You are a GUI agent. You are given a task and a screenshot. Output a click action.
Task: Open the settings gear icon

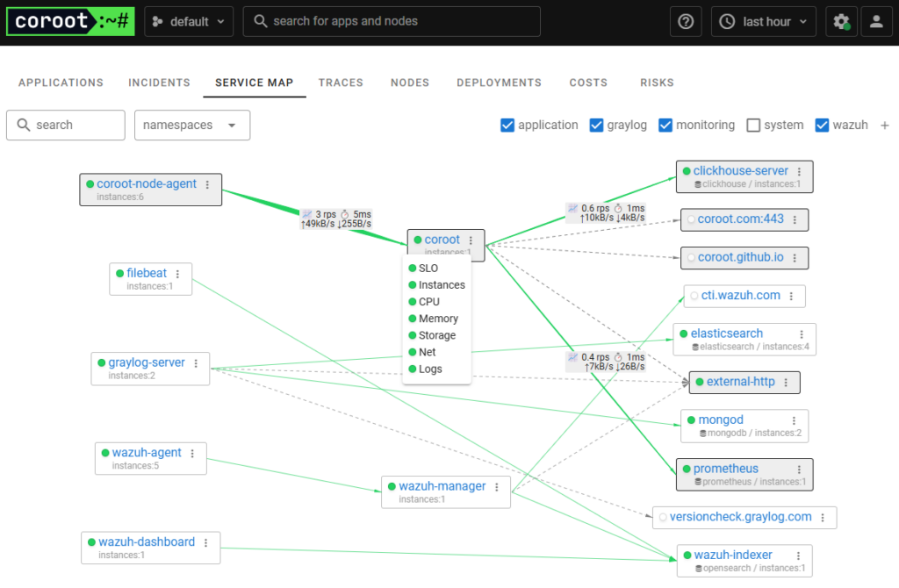point(841,21)
